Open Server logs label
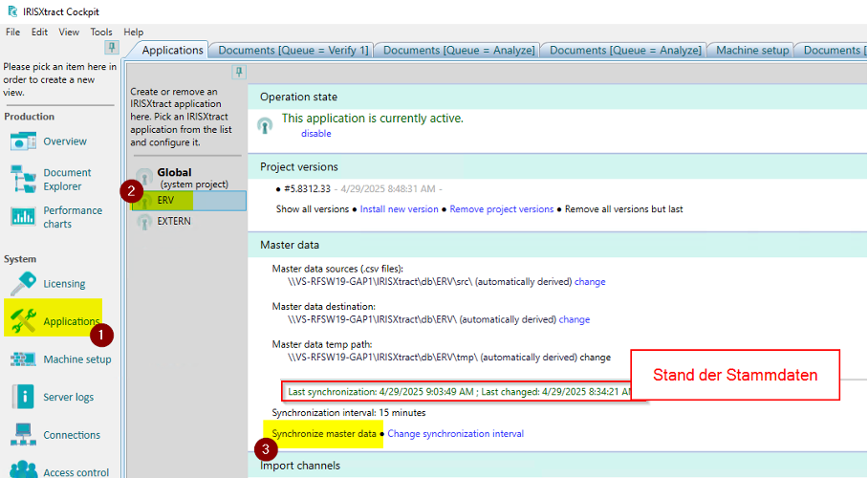 click(68, 397)
